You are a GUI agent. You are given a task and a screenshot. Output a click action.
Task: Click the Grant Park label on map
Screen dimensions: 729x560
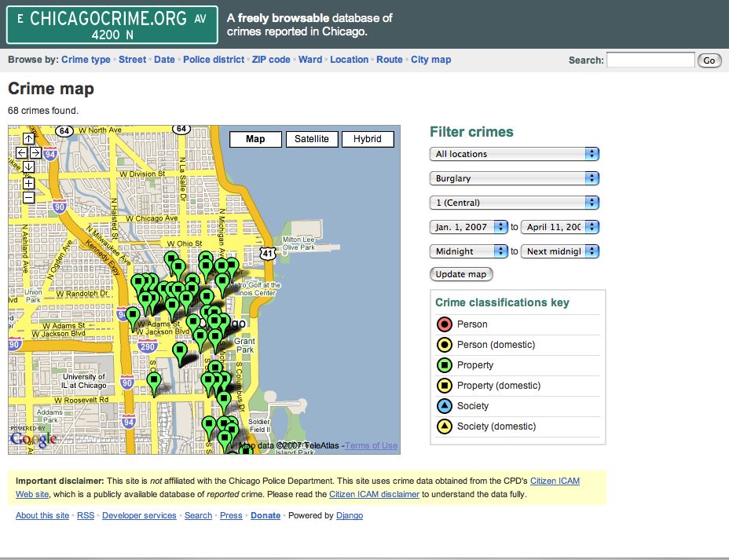[x=244, y=346]
